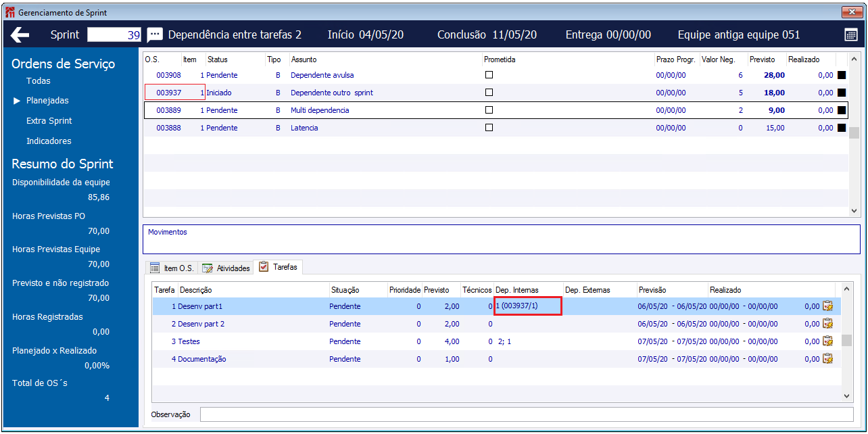Click edit icon on Desenv part 2 row
The height and width of the screenshot is (434, 868).
pos(827,324)
